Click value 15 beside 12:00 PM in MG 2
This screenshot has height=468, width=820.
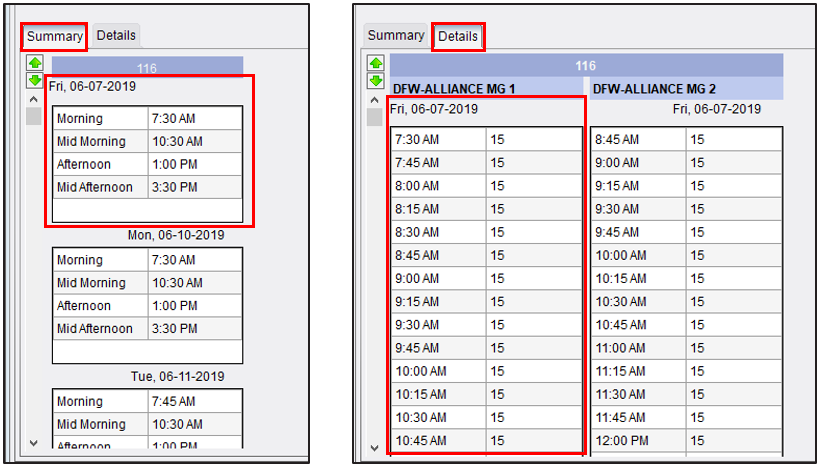698,440
